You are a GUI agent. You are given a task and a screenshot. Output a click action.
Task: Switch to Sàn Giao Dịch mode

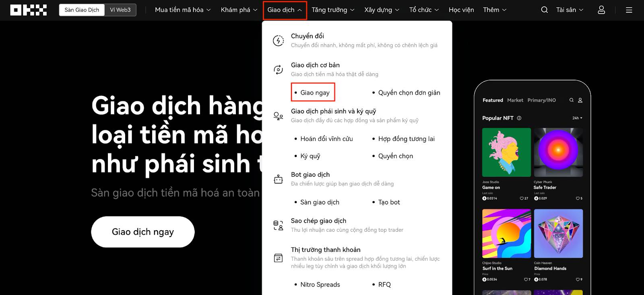tap(82, 10)
